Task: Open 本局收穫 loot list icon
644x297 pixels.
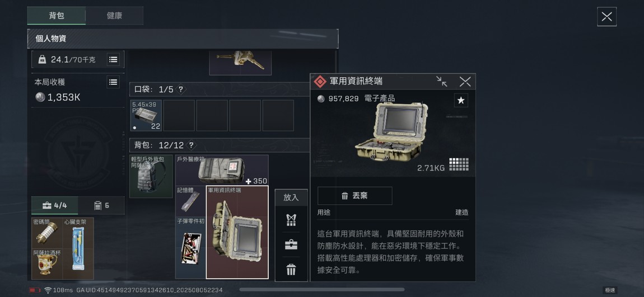Action: coord(113,82)
